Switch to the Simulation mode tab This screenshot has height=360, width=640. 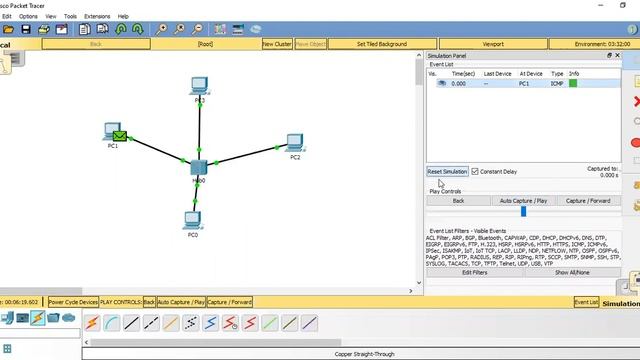pyautogui.click(x=620, y=303)
